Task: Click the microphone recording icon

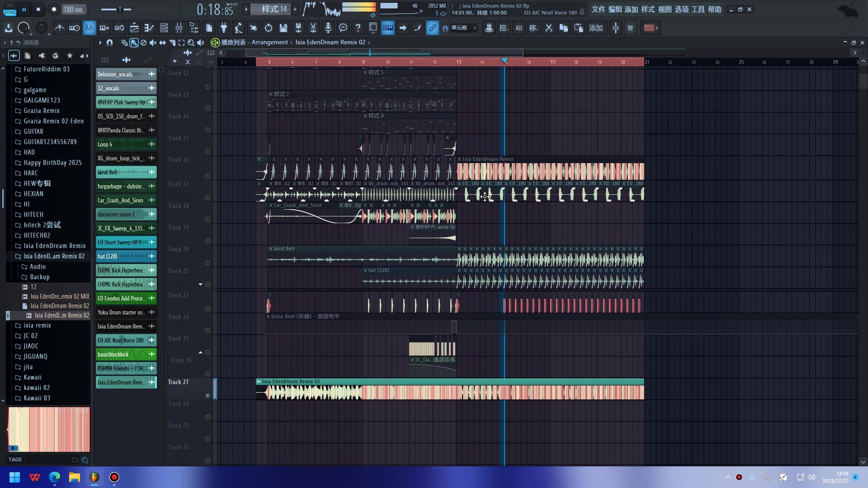Action: point(328,28)
